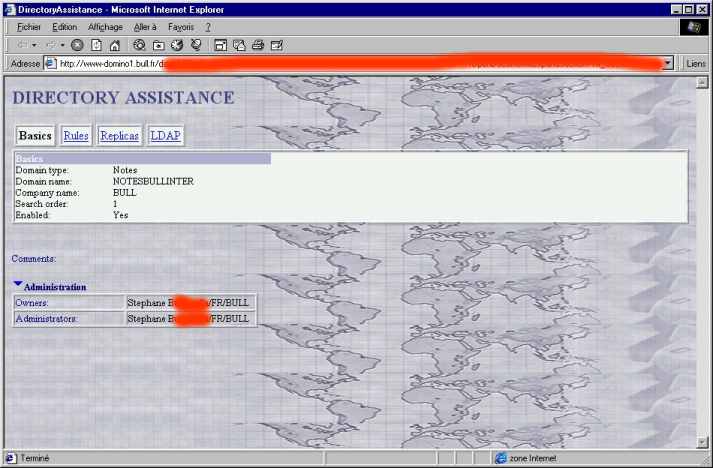Click the Domain type value Notes

click(x=125, y=170)
